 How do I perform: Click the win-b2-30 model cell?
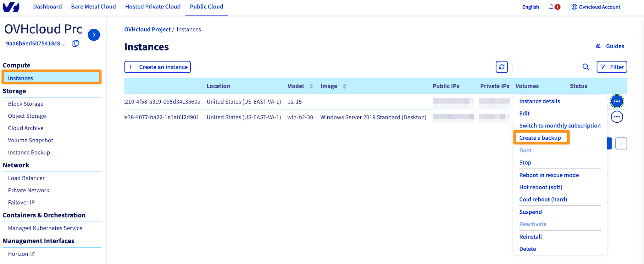(300, 117)
